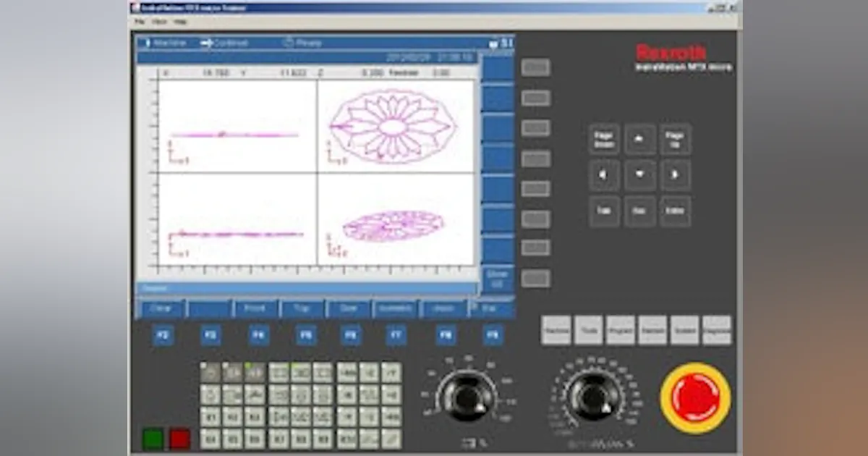Switch to the Program operating area
This screenshot has height=456, width=868.
[621, 330]
